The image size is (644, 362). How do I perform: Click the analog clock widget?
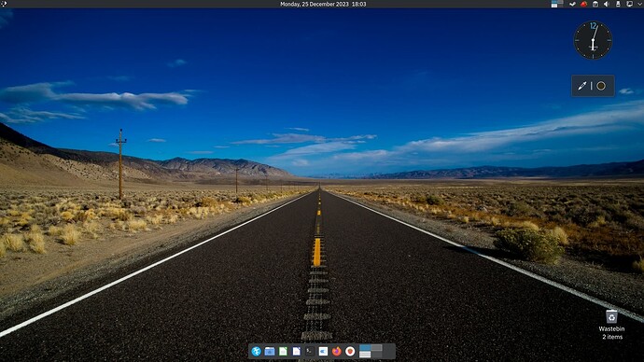[593, 40]
